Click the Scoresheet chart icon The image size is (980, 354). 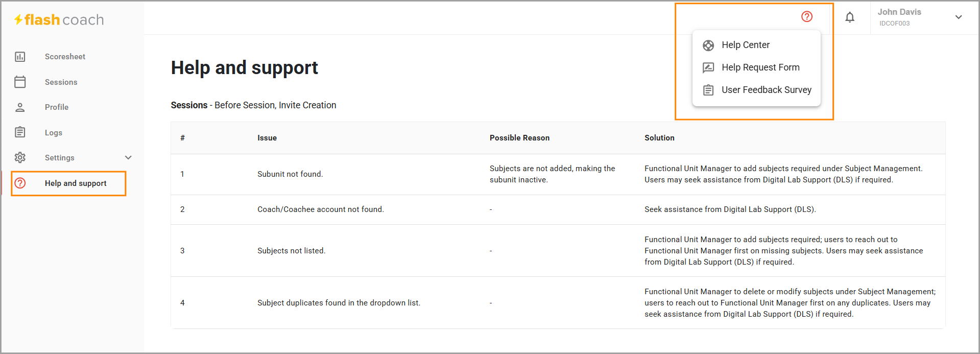20,57
